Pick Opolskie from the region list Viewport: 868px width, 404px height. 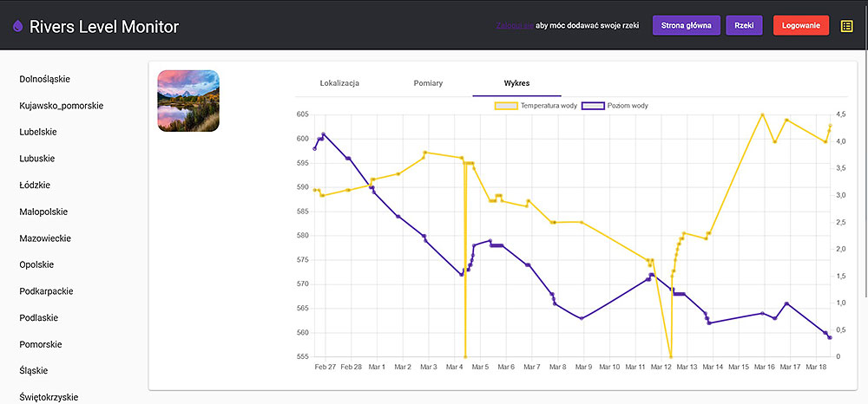[36, 264]
